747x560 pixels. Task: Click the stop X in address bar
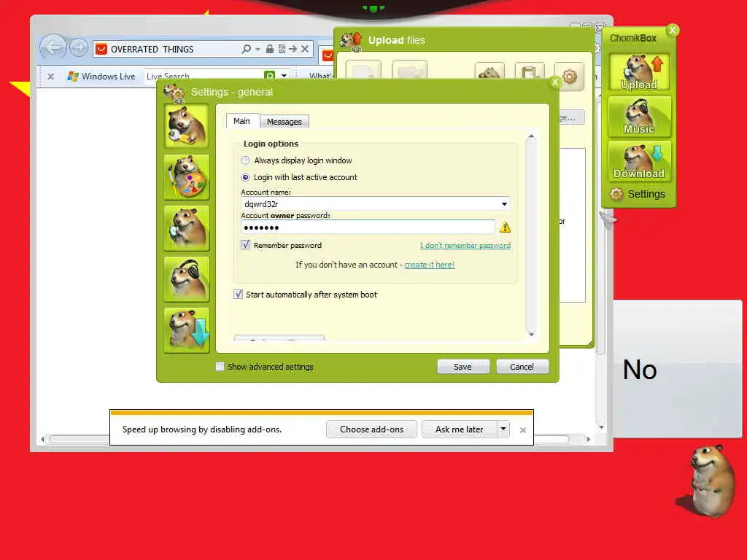coord(305,49)
